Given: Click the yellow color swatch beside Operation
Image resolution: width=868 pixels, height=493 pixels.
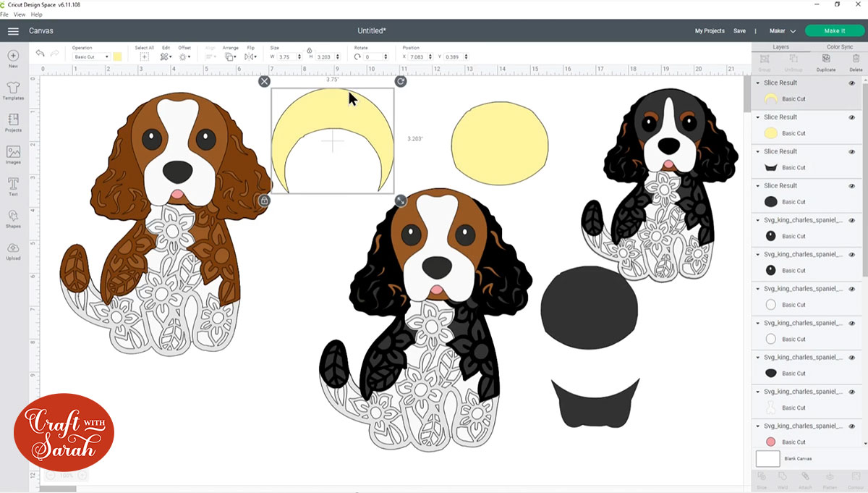Looking at the screenshot, I should [x=117, y=56].
